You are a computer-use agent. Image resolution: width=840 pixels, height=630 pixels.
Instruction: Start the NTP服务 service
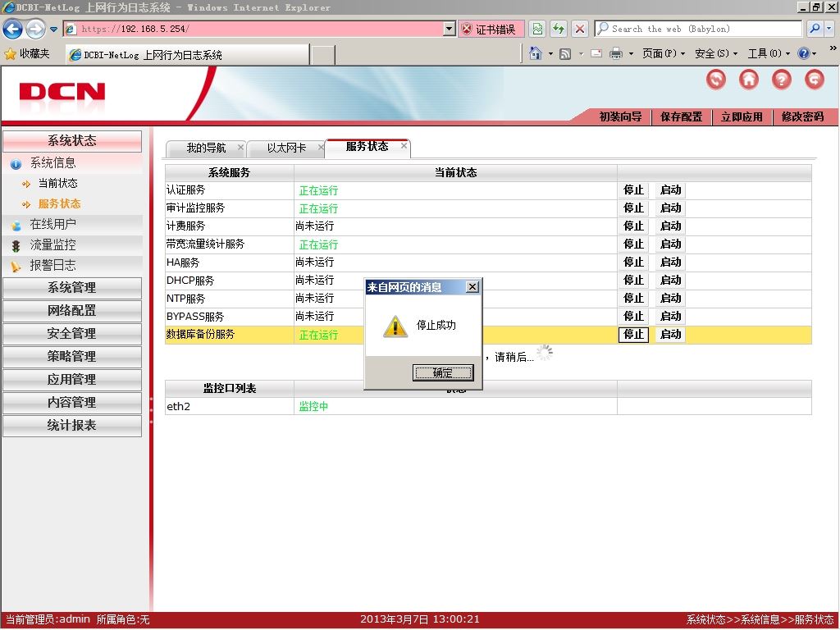pos(670,299)
